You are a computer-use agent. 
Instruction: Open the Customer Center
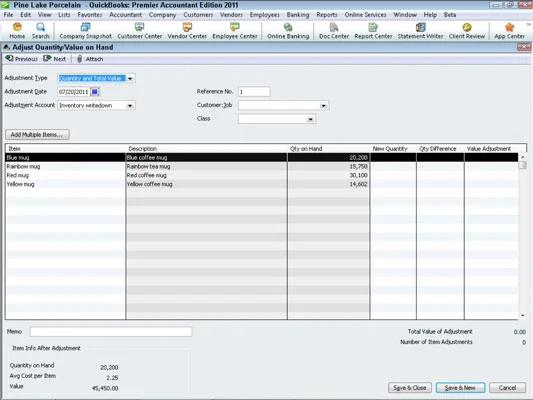point(139,31)
